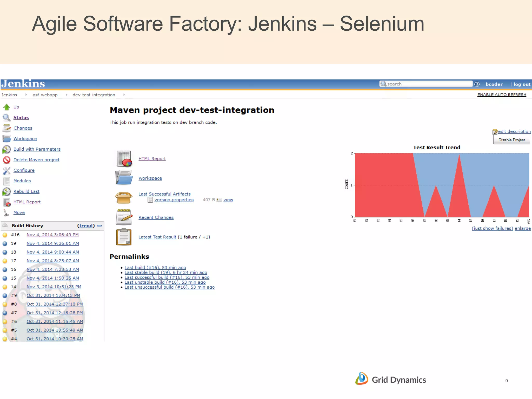Open Last unstable build (#16) permalink

(x=165, y=282)
